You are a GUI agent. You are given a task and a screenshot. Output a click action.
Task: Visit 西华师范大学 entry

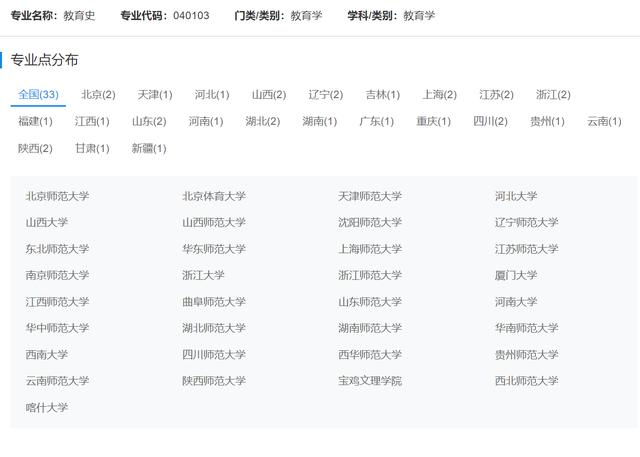click(x=370, y=355)
